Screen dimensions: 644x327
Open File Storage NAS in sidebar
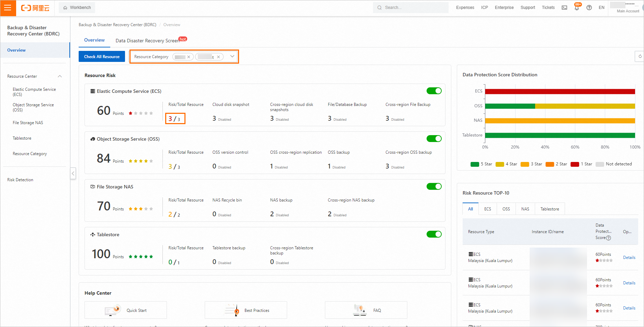tap(28, 123)
